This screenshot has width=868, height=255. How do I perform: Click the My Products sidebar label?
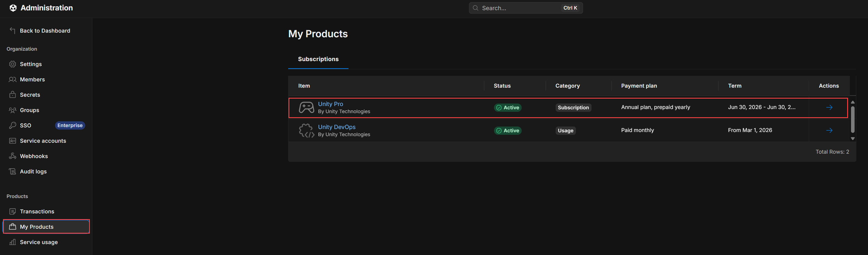point(37,227)
